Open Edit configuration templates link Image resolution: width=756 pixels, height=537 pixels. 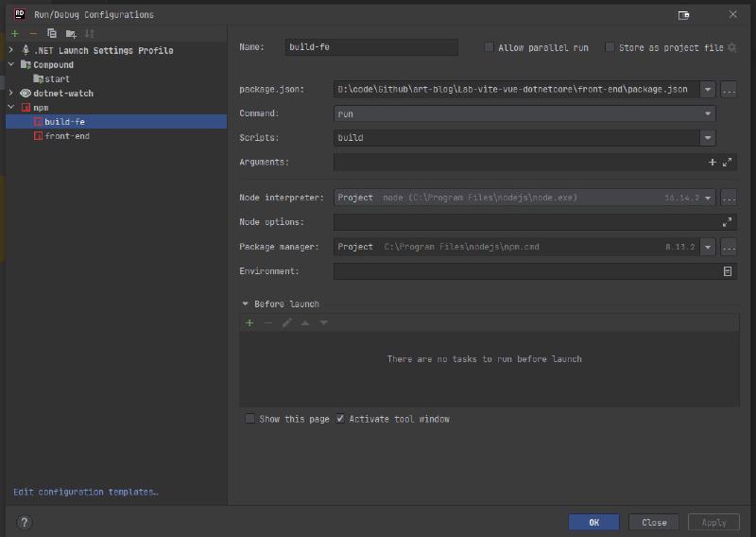86,492
